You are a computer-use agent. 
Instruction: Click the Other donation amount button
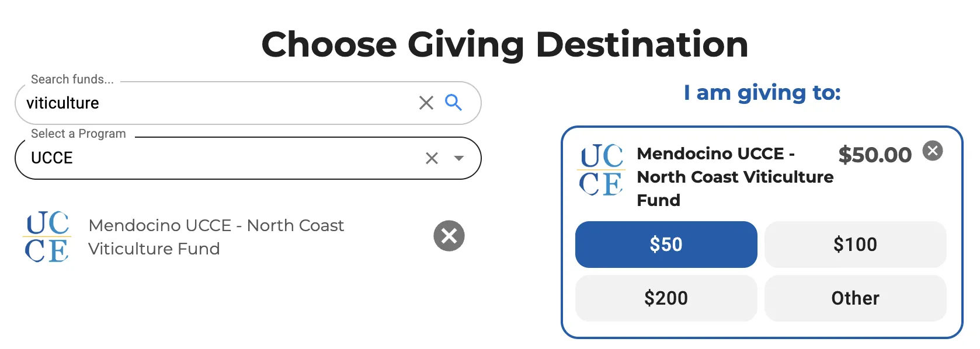[855, 298]
